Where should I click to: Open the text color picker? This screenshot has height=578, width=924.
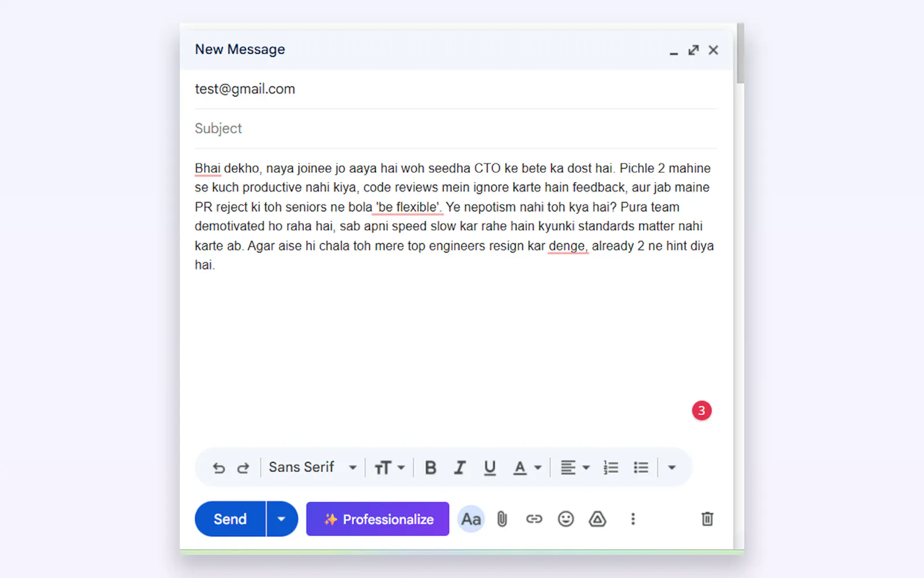(x=527, y=468)
